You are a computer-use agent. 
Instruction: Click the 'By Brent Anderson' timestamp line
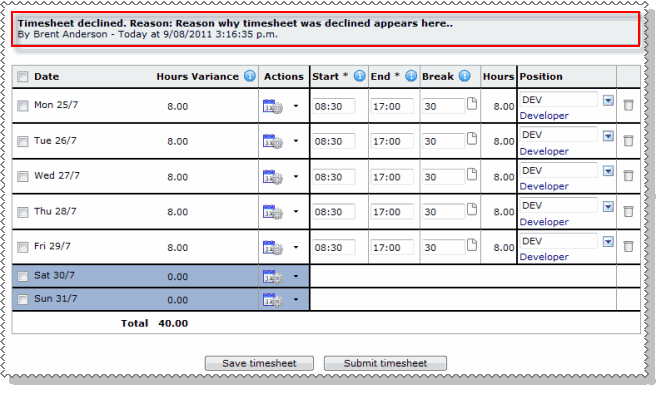148,34
